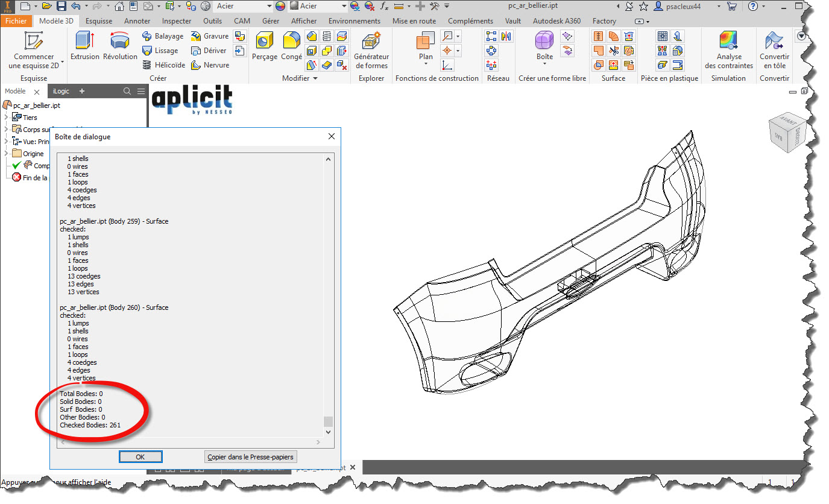The width and height of the screenshot is (829, 504).
Task: Expand the Tiers tree node
Action: pyautogui.click(x=6, y=117)
